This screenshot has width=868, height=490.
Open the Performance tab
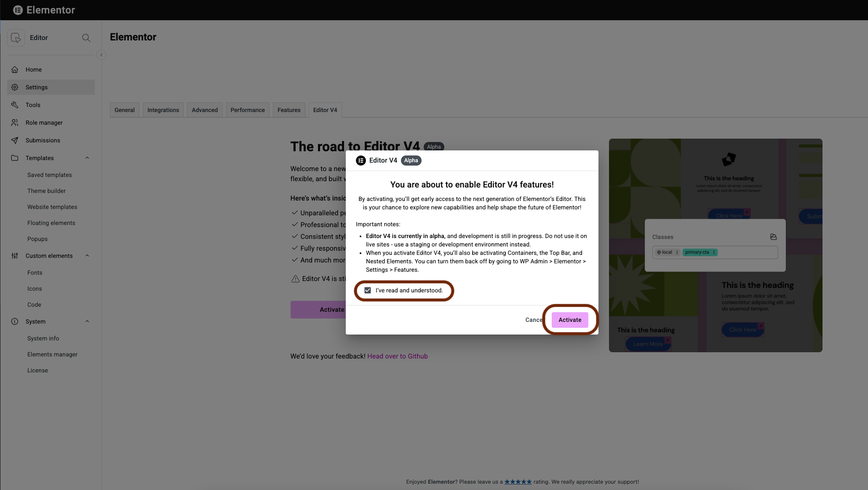248,110
